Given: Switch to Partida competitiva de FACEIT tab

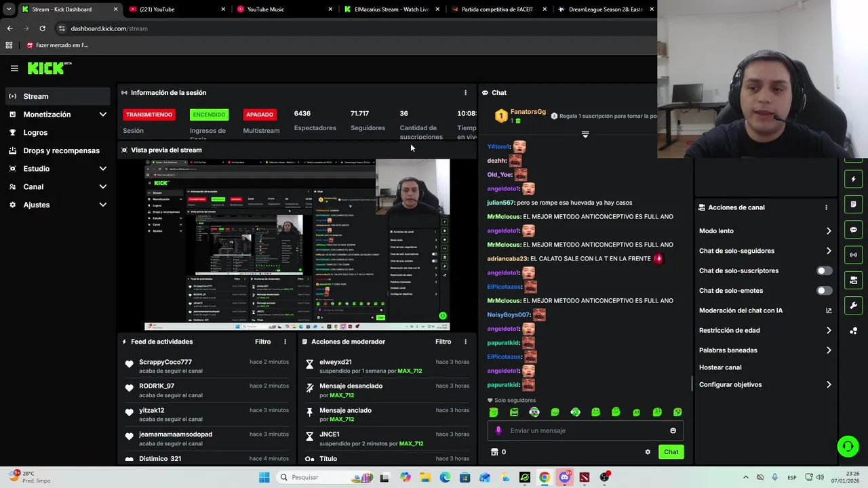Looking at the screenshot, I should [499, 9].
